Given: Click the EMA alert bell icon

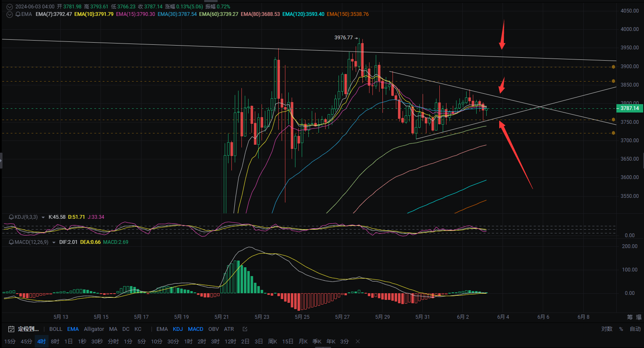Looking at the screenshot, I should (x=18, y=14).
